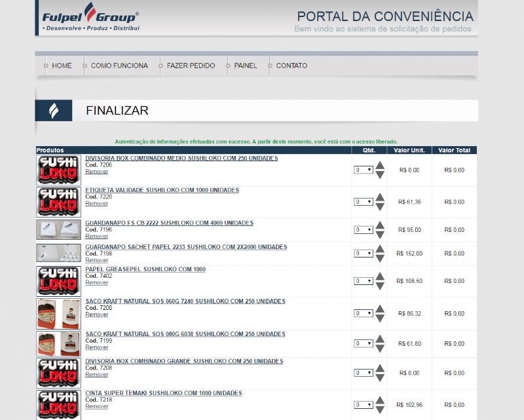The width and height of the screenshot is (524, 420).
Task: Open product link Divisoria Box Combinado Medio Sushiloko
Action: pos(181,158)
